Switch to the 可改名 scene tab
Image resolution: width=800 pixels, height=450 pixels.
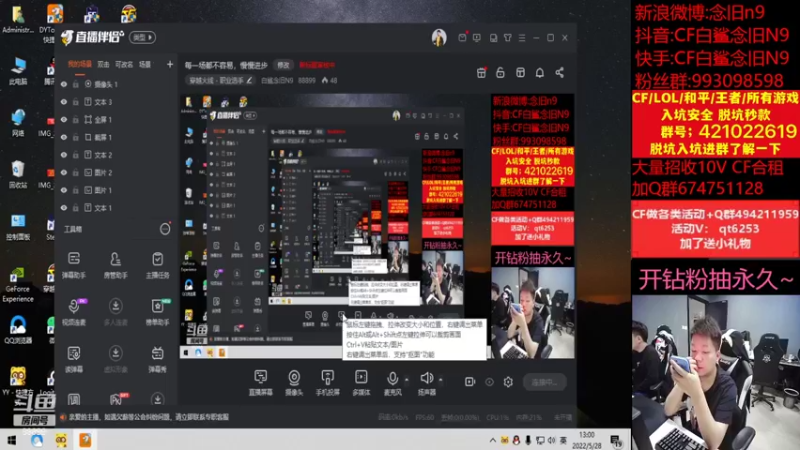[124, 64]
